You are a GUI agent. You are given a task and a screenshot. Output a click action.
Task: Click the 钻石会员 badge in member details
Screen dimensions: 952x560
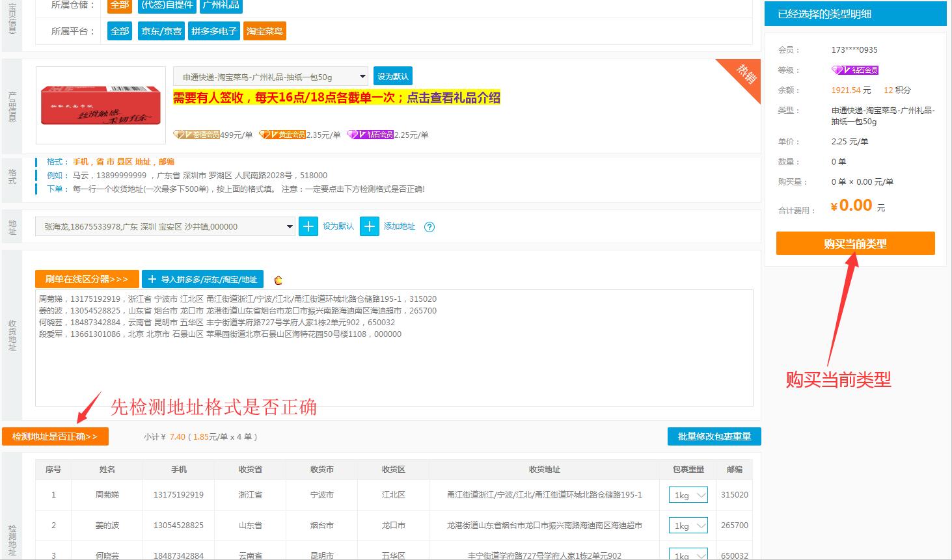(855, 70)
